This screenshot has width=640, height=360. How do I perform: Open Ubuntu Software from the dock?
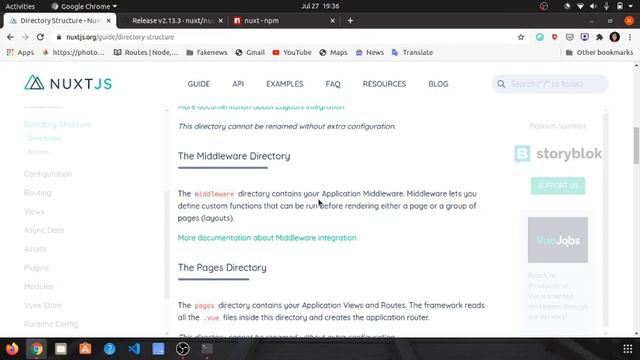(x=85, y=349)
